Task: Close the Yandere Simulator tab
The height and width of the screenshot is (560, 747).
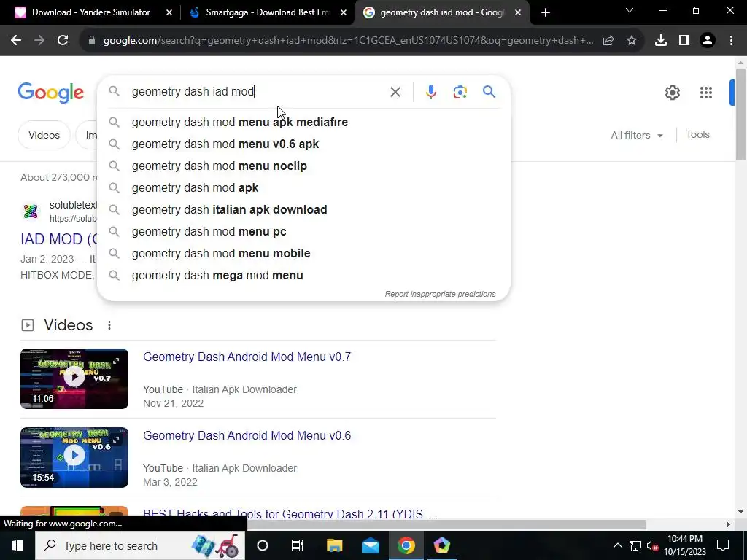Action: click(x=169, y=13)
